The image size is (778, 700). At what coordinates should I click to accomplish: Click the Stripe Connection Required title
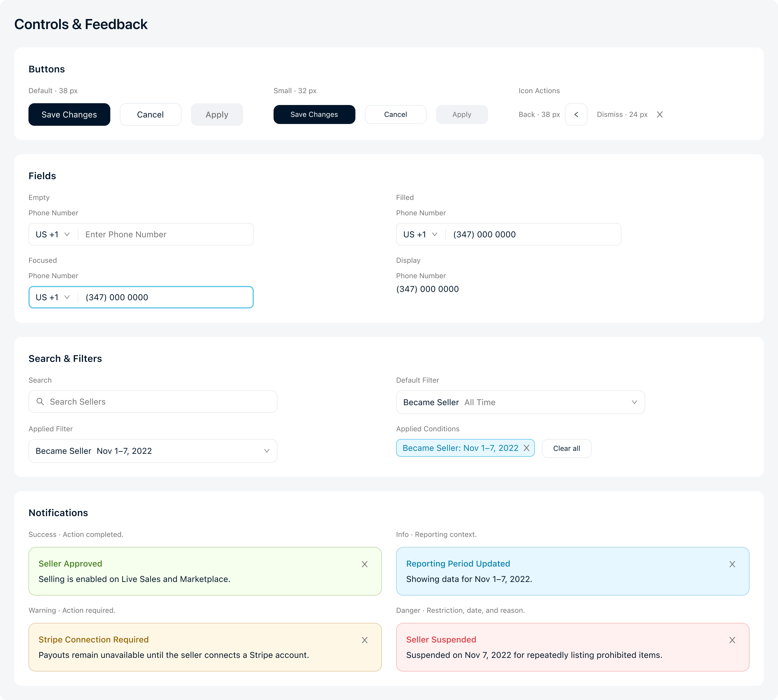coord(93,639)
